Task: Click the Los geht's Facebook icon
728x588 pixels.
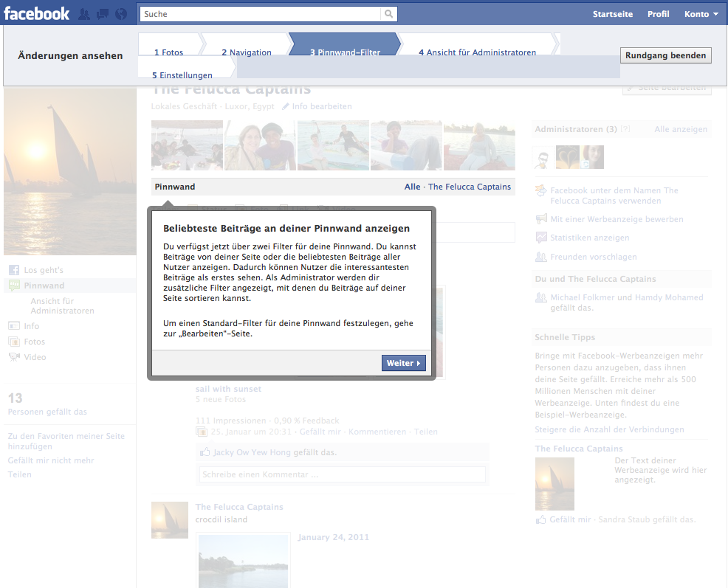Action: click(x=14, y=270)
